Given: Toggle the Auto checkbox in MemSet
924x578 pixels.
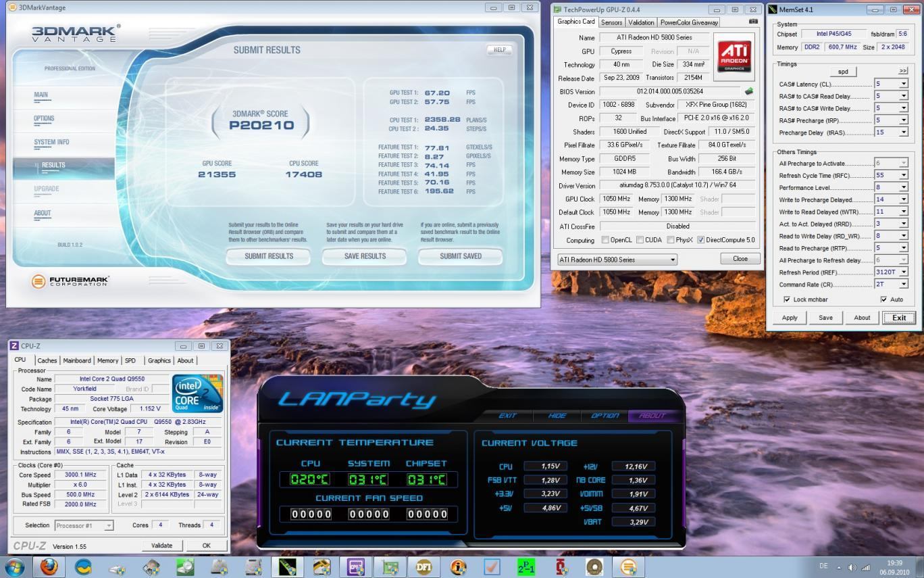Looking at the screenshot, I should point(883,299).
